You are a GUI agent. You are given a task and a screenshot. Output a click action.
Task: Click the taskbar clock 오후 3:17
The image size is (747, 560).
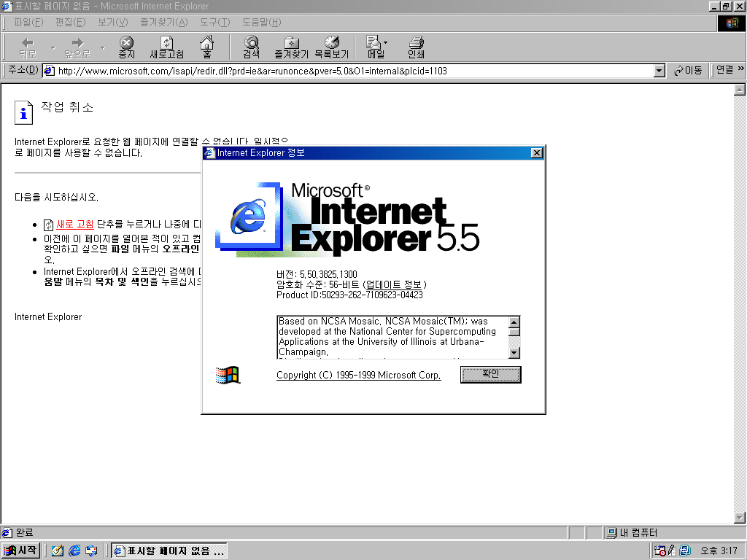tap(719, 551)
